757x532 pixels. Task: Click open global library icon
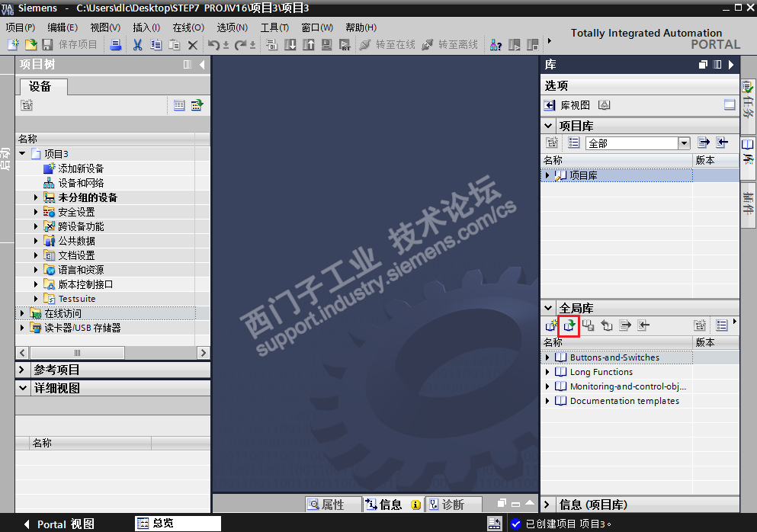point(569,325)
